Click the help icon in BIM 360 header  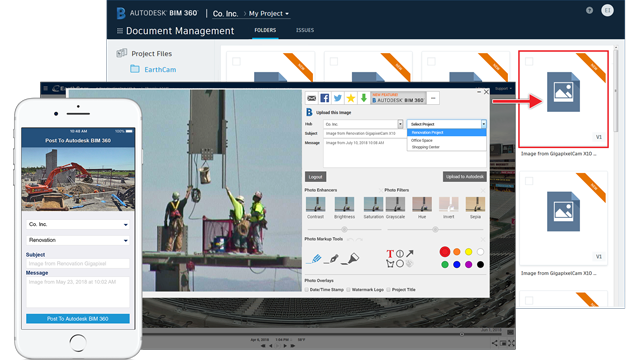[589, 11]
